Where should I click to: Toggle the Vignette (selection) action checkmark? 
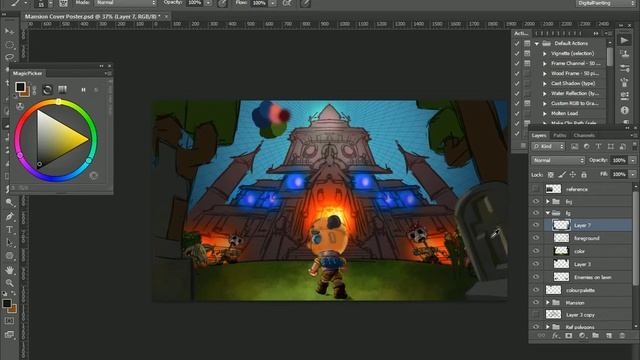click(x=517, y=53)
